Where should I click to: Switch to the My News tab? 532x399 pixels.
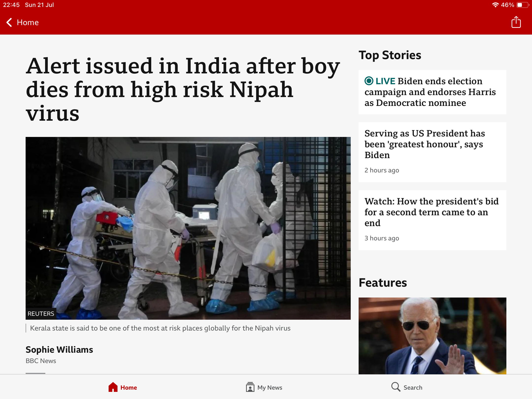pos(264,387)
